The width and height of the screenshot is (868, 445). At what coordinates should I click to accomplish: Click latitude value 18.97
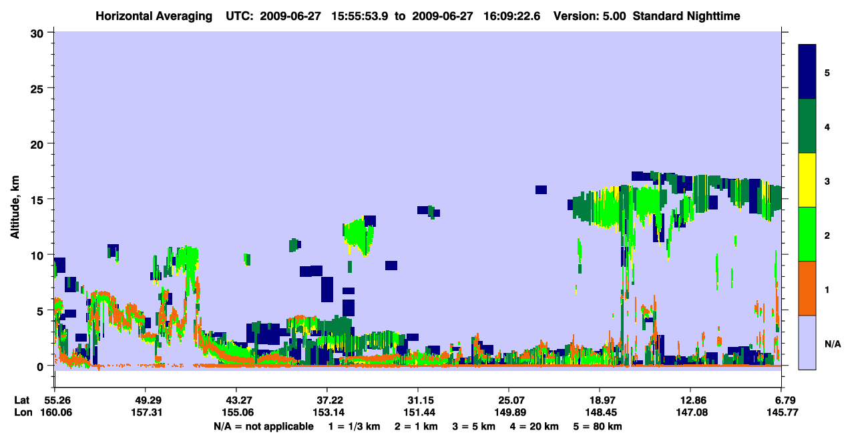tap(599, 400)
